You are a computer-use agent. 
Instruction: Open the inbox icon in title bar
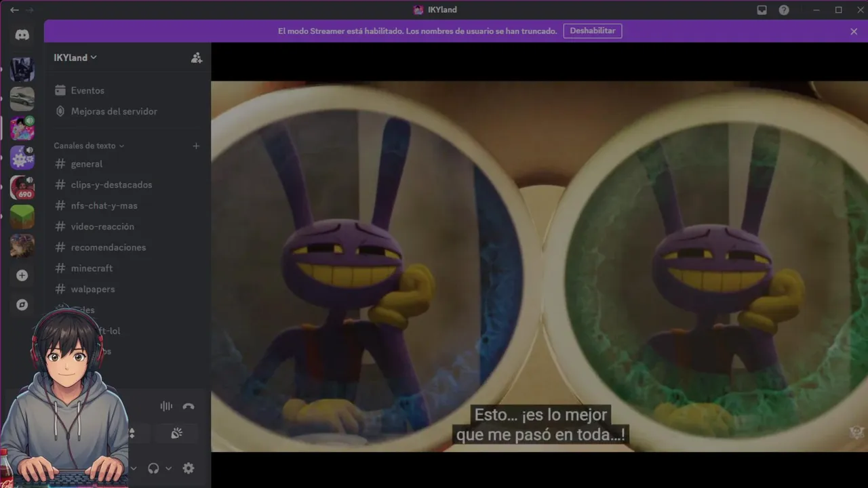pos(762,10)
